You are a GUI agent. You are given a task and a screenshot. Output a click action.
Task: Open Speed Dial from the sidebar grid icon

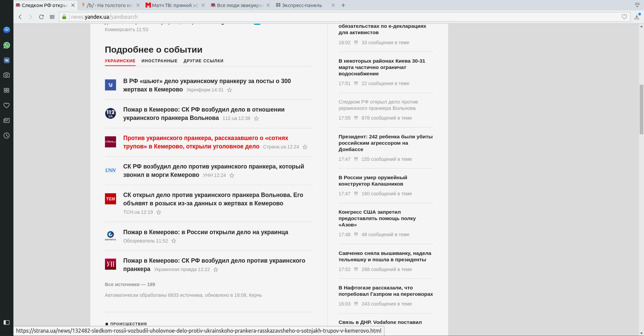click(6, 90)
